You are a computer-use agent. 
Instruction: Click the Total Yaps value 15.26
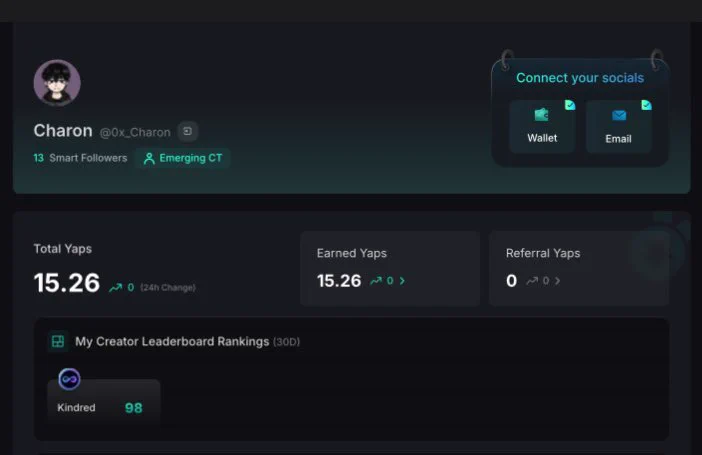[67, 283]
